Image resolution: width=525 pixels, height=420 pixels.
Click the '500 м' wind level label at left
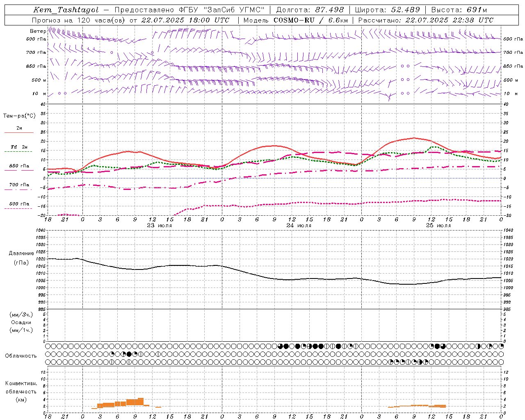click(39, 80)
